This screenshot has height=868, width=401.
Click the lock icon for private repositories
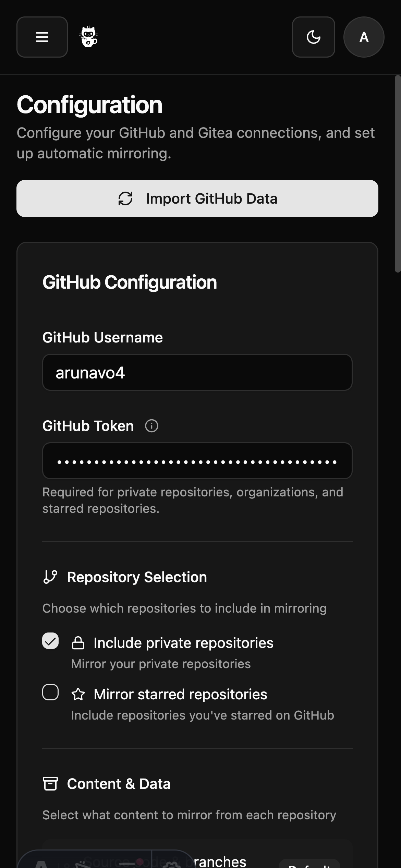click(x=78, y=643)
